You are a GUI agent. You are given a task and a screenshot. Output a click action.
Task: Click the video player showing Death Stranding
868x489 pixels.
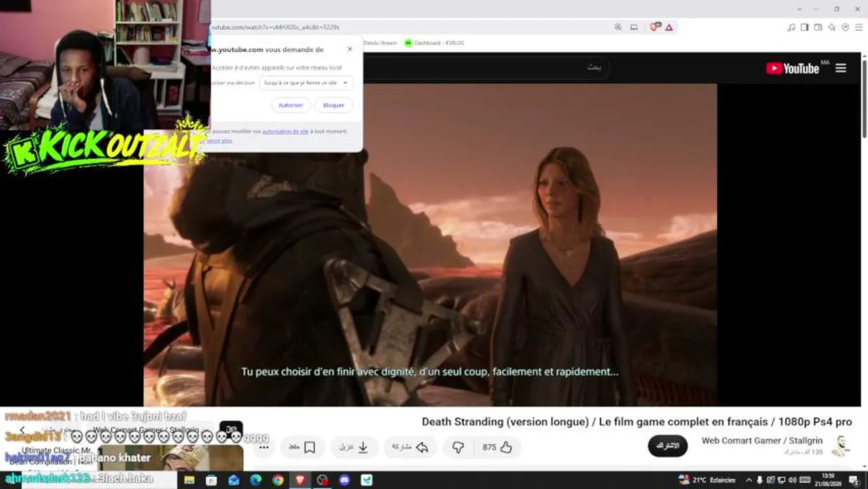click(431, 244)
